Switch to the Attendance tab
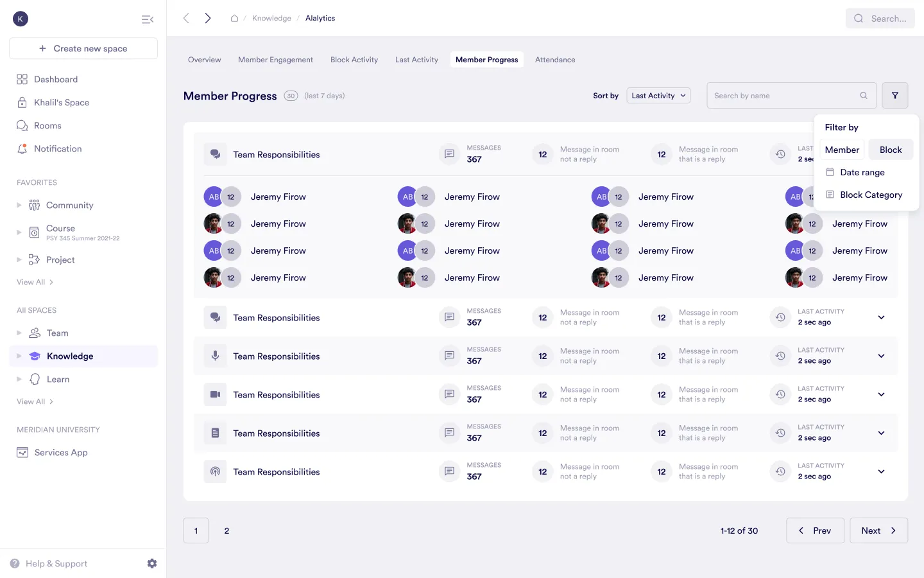Viewport: 924px width, 578px height. [554, 59]
